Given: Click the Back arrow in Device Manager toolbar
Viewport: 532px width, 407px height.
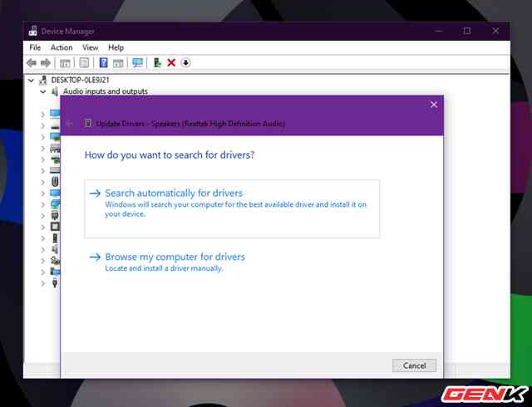Looking at the screenshot, I should (x=32, y=63).
